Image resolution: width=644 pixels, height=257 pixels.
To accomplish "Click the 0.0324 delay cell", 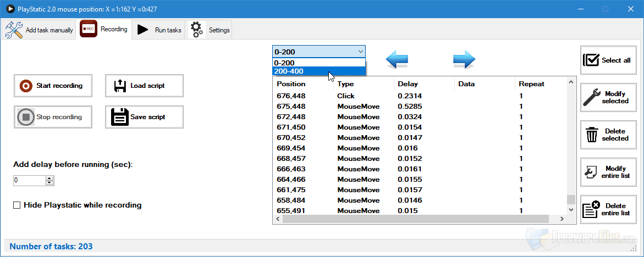I will tap(410, 117).
